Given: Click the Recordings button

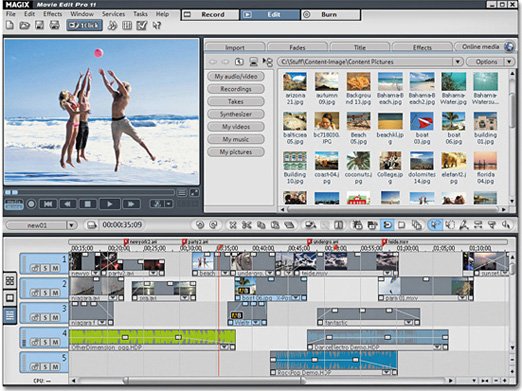Looking at the screenshot, I should [x=236, y=89].
